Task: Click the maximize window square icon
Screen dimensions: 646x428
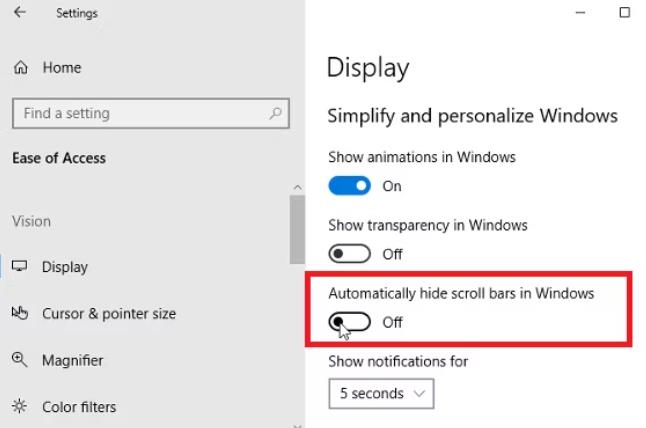Action: pyautogui.click(x=625, y=12)
